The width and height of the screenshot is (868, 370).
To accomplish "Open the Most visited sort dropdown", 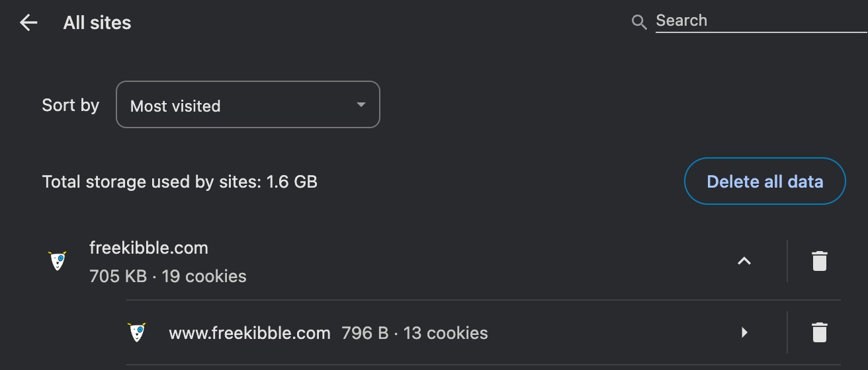I will [247, 104].
